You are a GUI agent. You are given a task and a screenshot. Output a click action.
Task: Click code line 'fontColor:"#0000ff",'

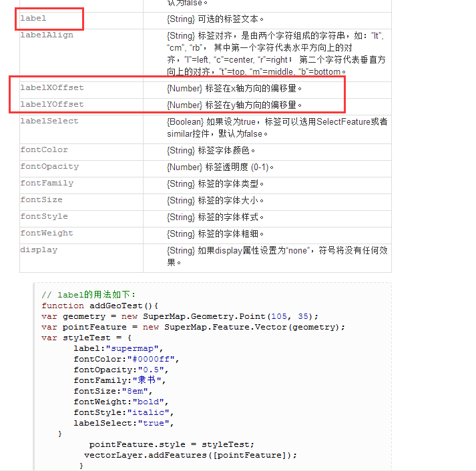click(x=126, y=360)
